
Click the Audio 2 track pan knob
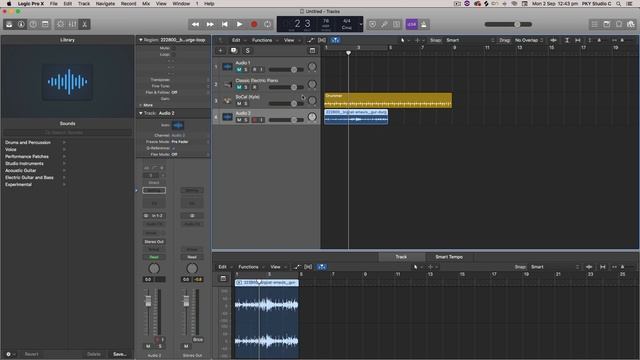312,117
